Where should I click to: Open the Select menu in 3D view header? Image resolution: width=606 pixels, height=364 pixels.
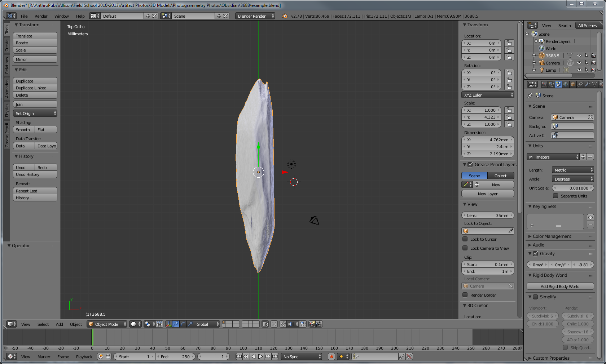43,324
